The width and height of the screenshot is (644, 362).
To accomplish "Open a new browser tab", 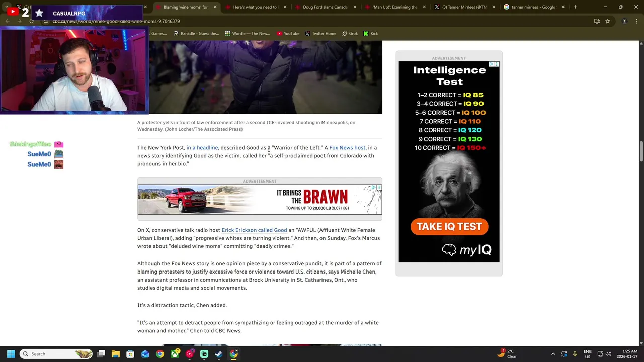I will coord(575,7).
